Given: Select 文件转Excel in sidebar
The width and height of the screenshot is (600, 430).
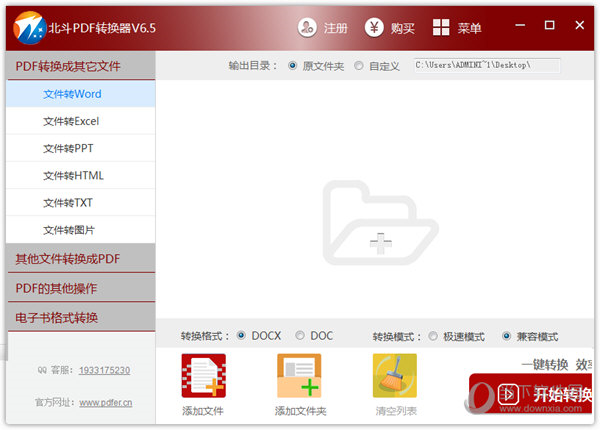Looking at the screenshot, I should [x=81, y=121].
